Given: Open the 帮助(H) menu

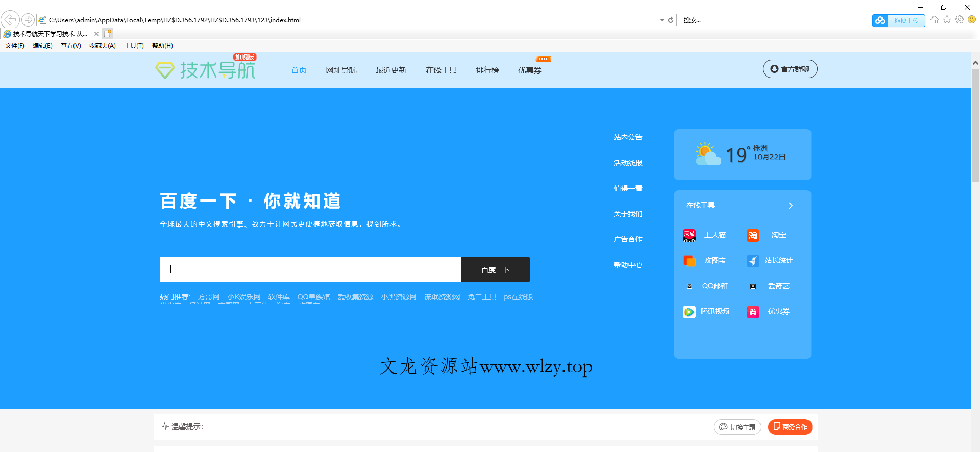Looking at the screenshot, I should pyautogui.click(x=162, y=46).
